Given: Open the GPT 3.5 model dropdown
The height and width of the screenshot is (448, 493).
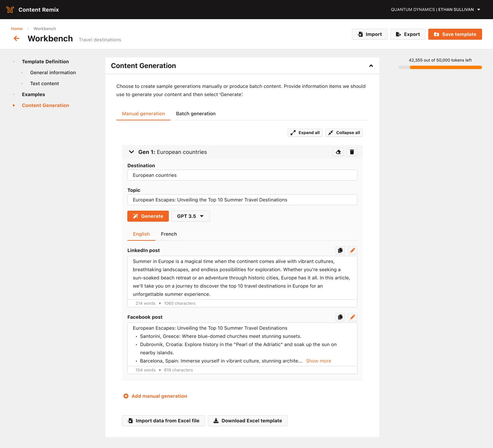Looking at the screenshot, I should tap(191, 216).
